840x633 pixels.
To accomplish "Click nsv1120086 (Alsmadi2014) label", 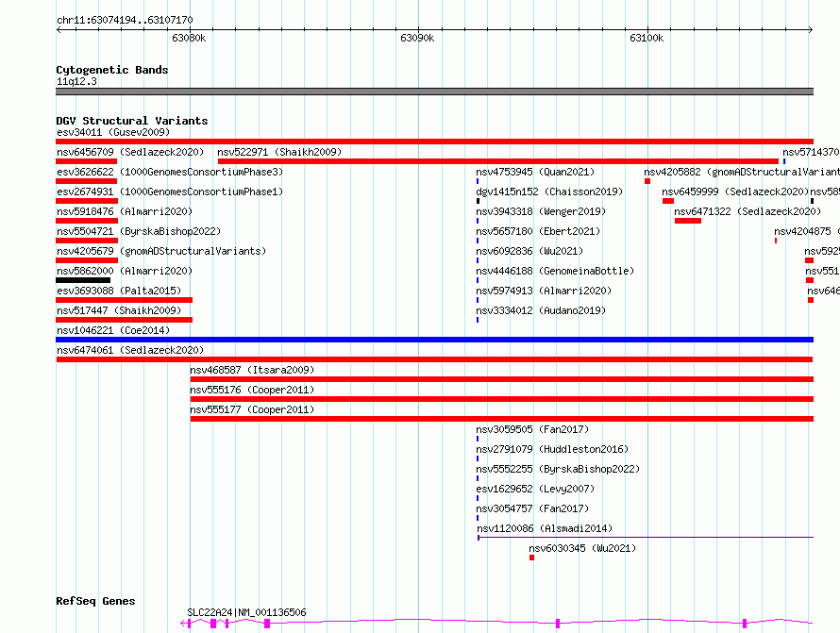I will point(545,528).
